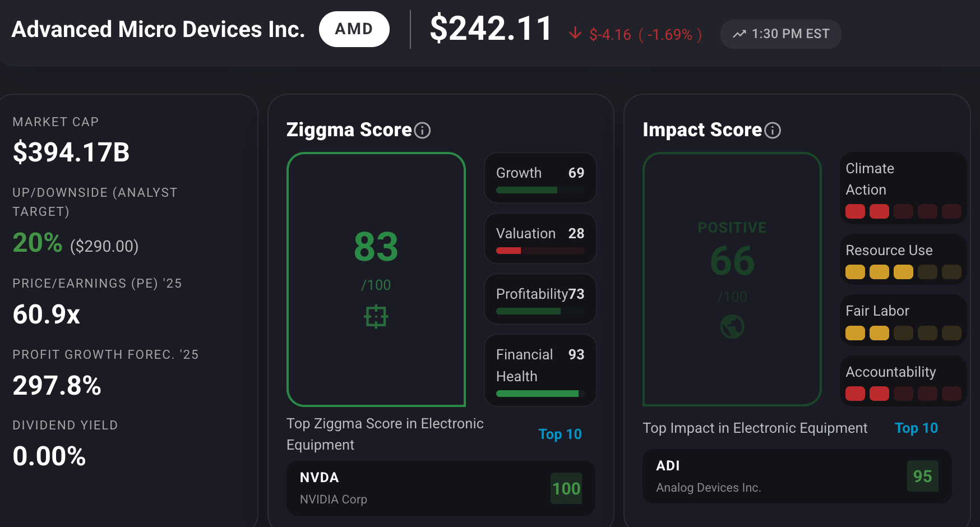
Task: Open the ADI Analog Devices Inc. row
Action: point(797,476)
